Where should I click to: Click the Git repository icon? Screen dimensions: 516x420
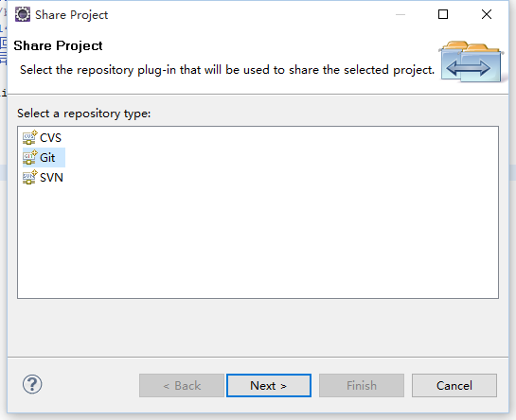pyautogui.click(x=30, y=158)
